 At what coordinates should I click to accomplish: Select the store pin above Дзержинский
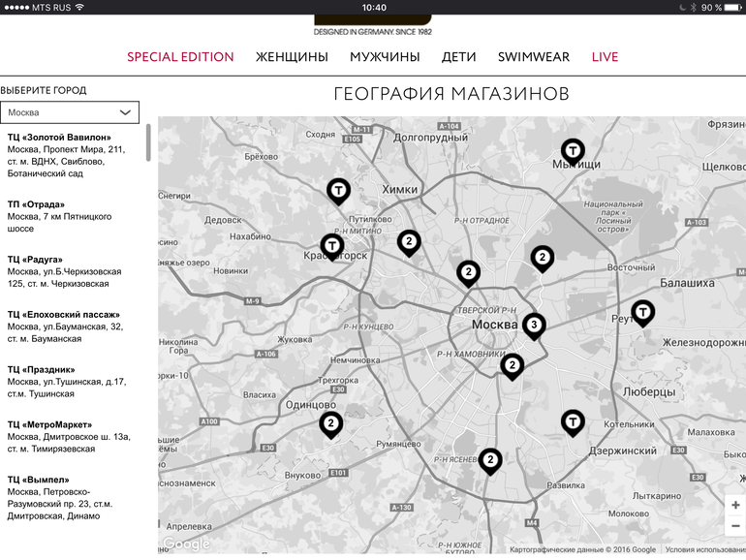tap(574, 421)
